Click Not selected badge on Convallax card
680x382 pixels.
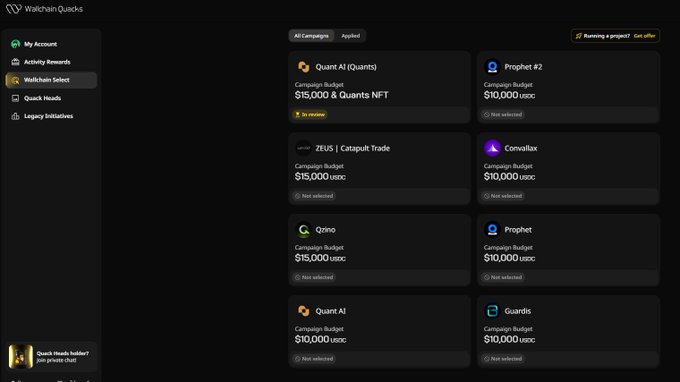503,196
